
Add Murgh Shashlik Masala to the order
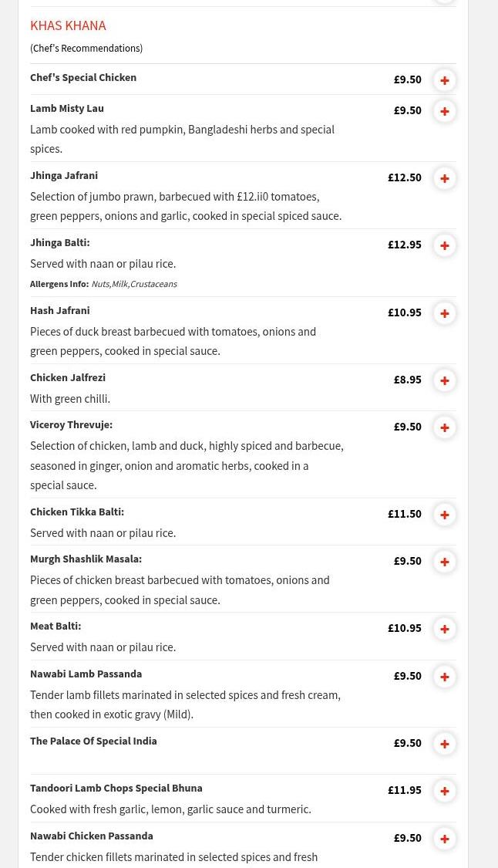coord(445,562)
